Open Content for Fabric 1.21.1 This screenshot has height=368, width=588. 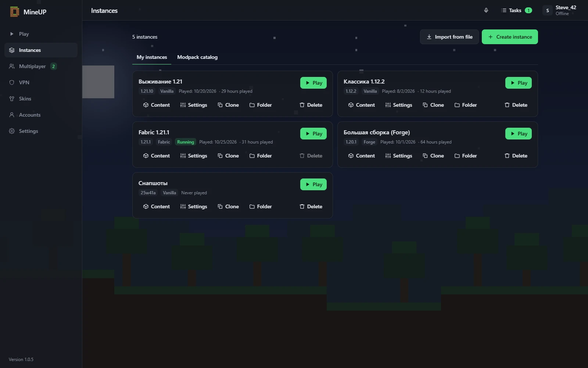click(x=157, y=156)
